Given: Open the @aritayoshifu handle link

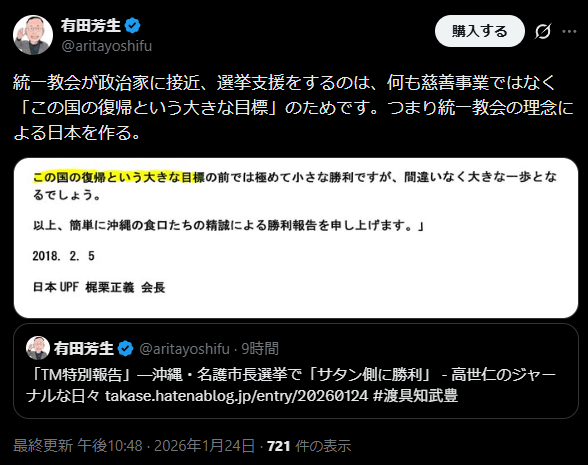Looking at the screenshot, I should point(106,46).
